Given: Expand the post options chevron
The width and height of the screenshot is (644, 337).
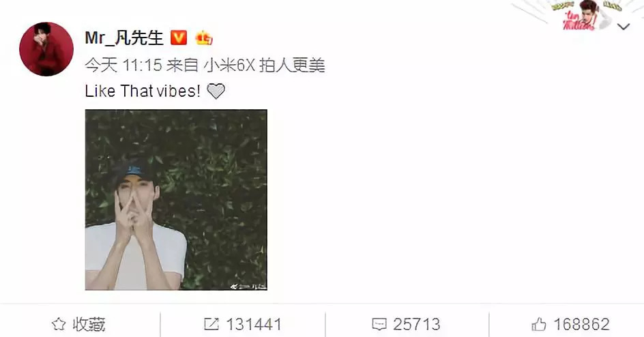Looking at the screenshot, I should (x=624, y=27).
